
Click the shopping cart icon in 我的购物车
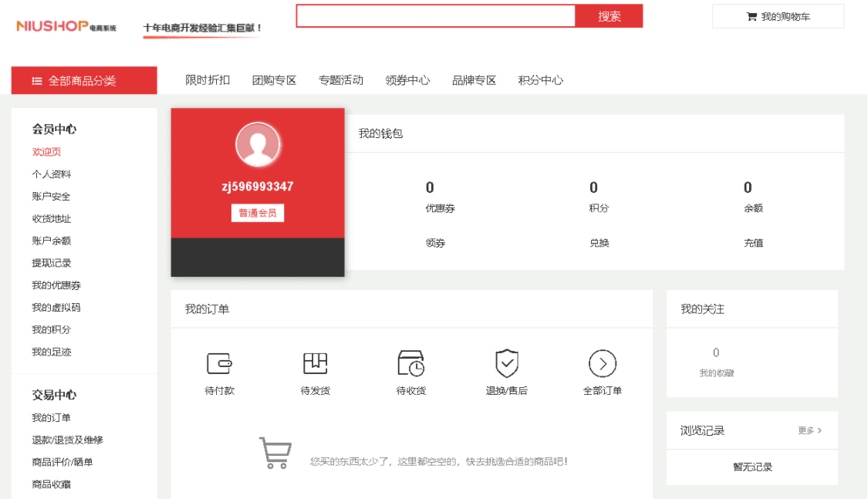pyautogui.click(x=751, y=17)
